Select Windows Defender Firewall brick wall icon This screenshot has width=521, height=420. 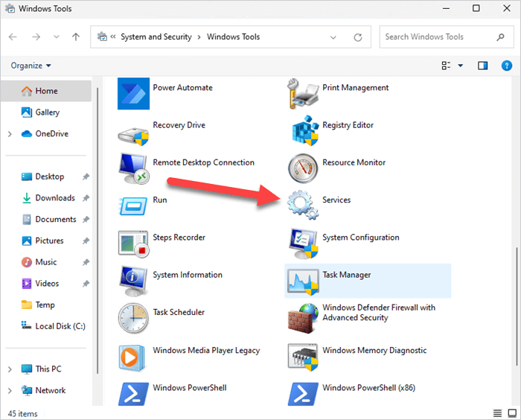click(x=302, y=318)
